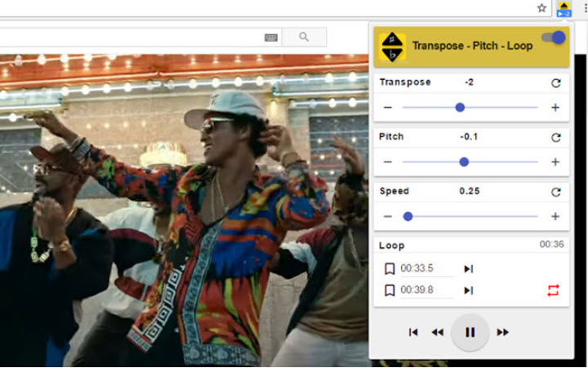This screenshot has width=588, height=368.
Task: Reset the Pitch value
Action: 556,138
